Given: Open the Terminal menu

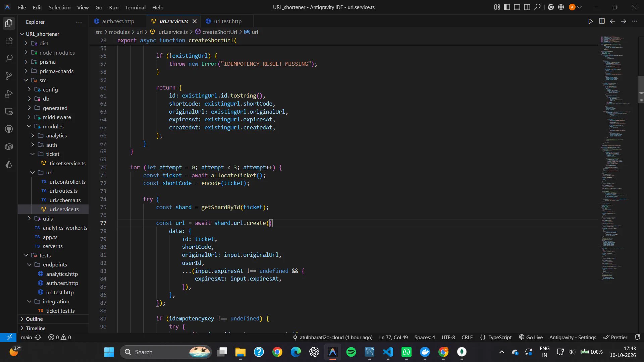Looking at the screenshot, I should coord(135,7).
